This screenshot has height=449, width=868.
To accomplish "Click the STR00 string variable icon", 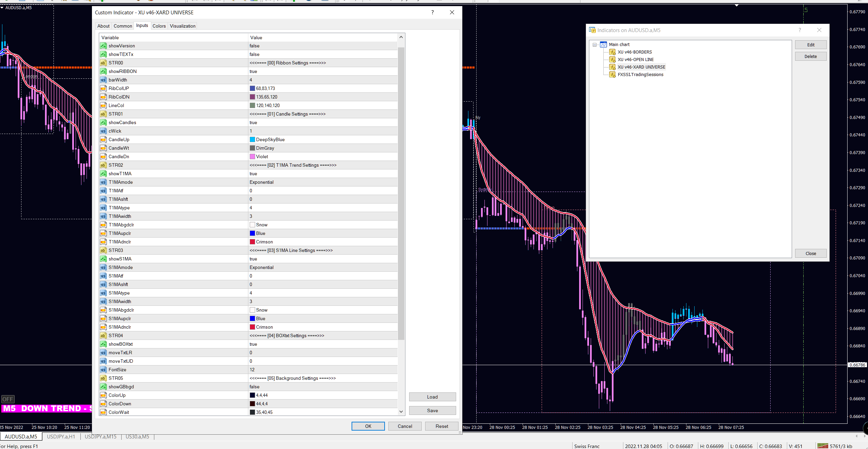I will 103,63.
